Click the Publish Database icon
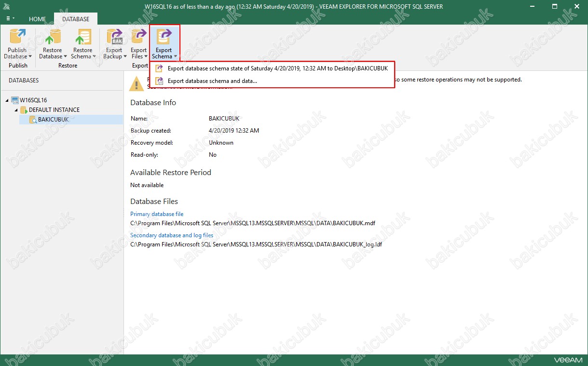This screenshot has height=366, width=588. click(x=17, y=37)
